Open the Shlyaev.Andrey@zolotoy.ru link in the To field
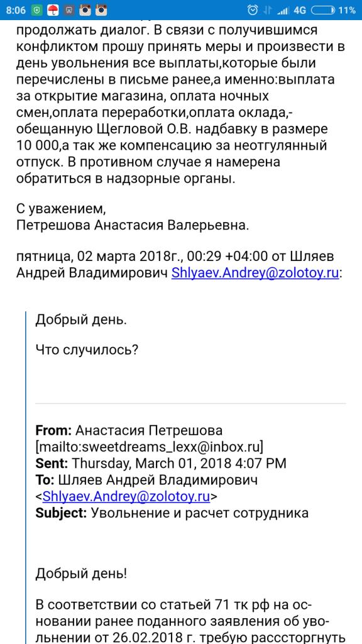 (x=126, y=497)
